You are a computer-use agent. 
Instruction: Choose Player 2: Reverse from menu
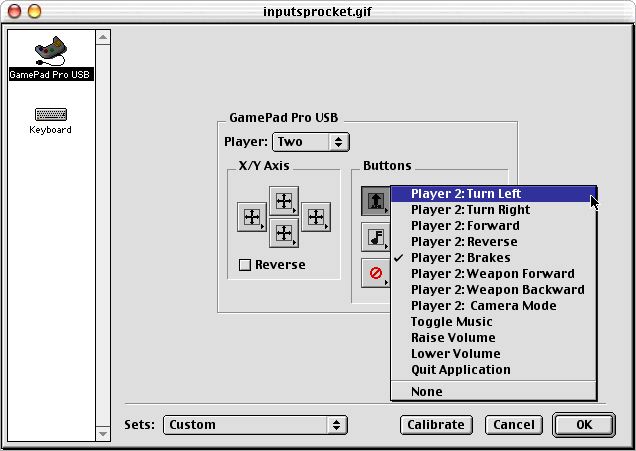pos(493,242)
